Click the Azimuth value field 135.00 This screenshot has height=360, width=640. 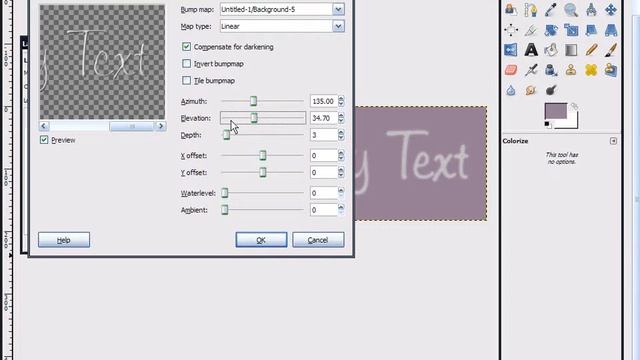(323, 101)
